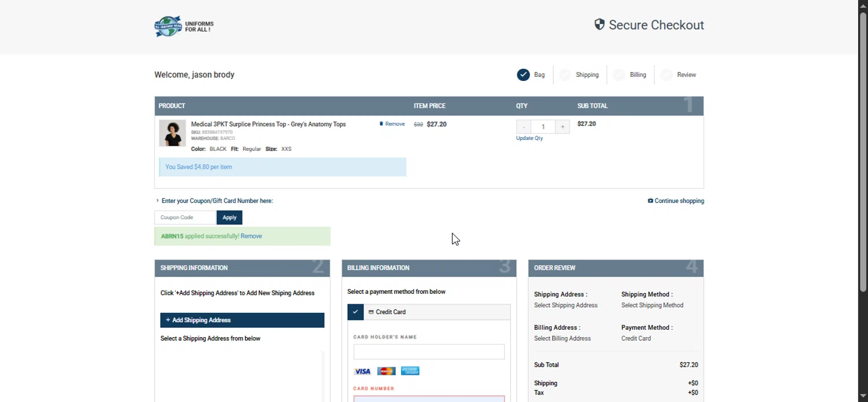Open the product thumbnail image
The width and height of the screenshot is (868, 402).
[172, 133]
